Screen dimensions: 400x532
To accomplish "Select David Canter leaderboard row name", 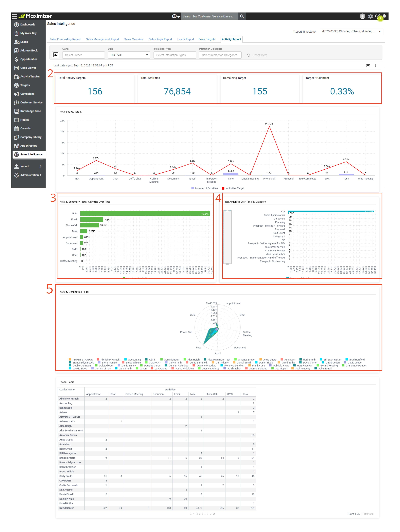I will point(67,508).
